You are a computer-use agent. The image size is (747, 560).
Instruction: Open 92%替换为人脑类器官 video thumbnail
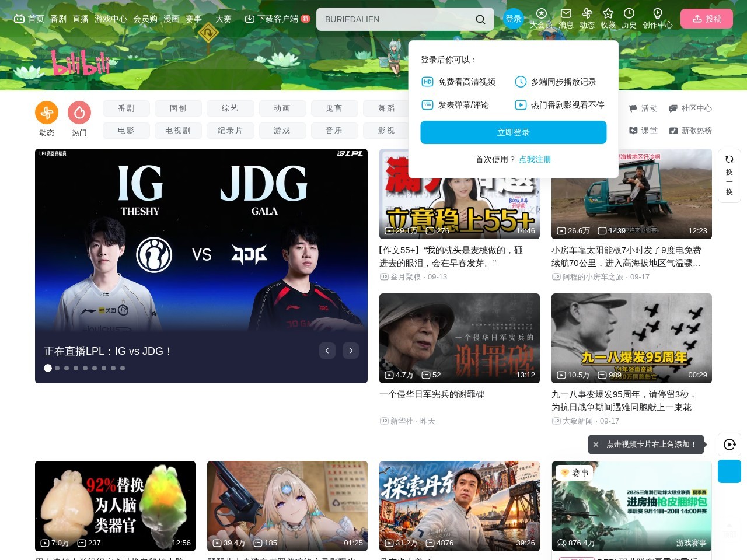click(x=115, y=506)
